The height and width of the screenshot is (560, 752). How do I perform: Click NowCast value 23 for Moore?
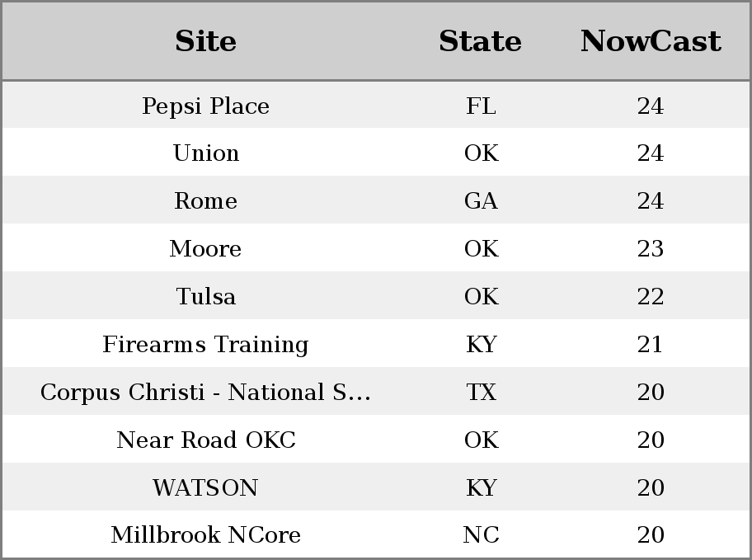coord(651,248)
